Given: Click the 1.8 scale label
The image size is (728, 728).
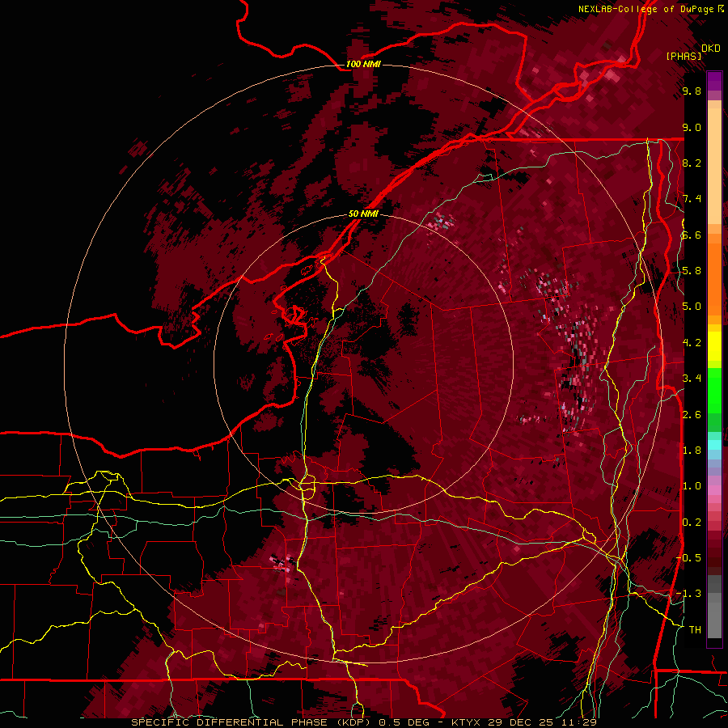Looking at the screenshot, I should 692,451.
